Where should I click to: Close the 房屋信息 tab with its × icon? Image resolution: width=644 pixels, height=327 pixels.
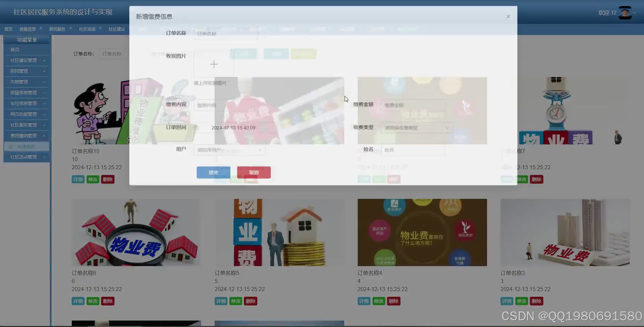(41, 28)
